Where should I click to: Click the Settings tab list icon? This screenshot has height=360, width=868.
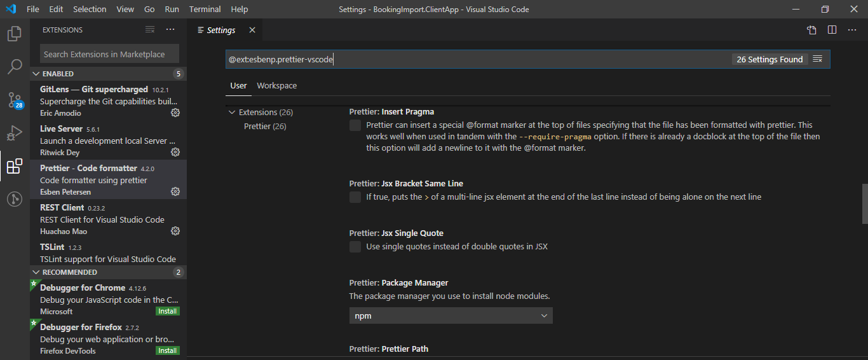(x=201, y=30)
